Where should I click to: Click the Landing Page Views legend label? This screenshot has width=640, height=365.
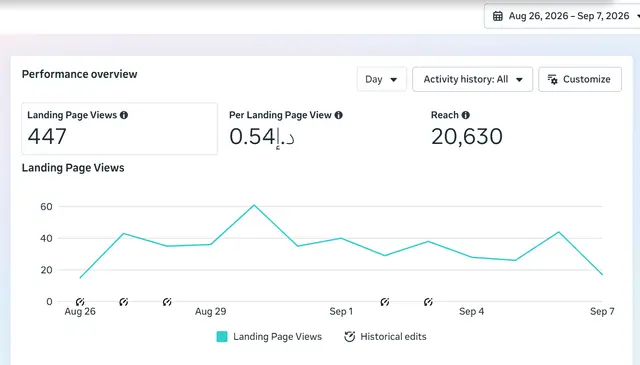(x=278, y=336)
